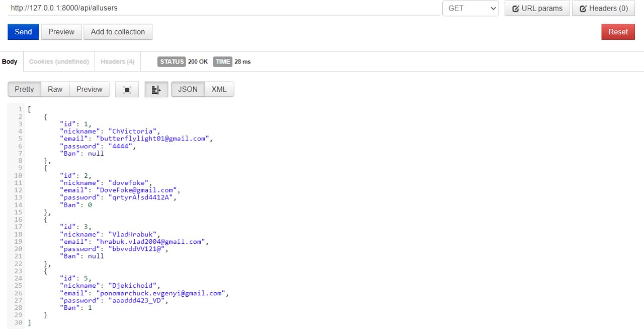The image size is (644, 332).
Task: Click the request URL input field
Action: click(221, 9)
